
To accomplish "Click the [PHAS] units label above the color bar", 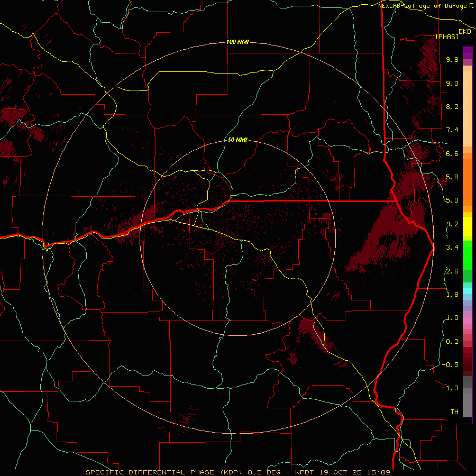I will point(447,36).
